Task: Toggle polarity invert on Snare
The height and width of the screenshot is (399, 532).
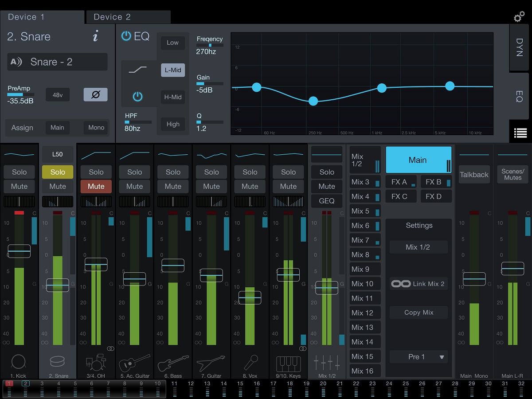Action: pos(95,95)
